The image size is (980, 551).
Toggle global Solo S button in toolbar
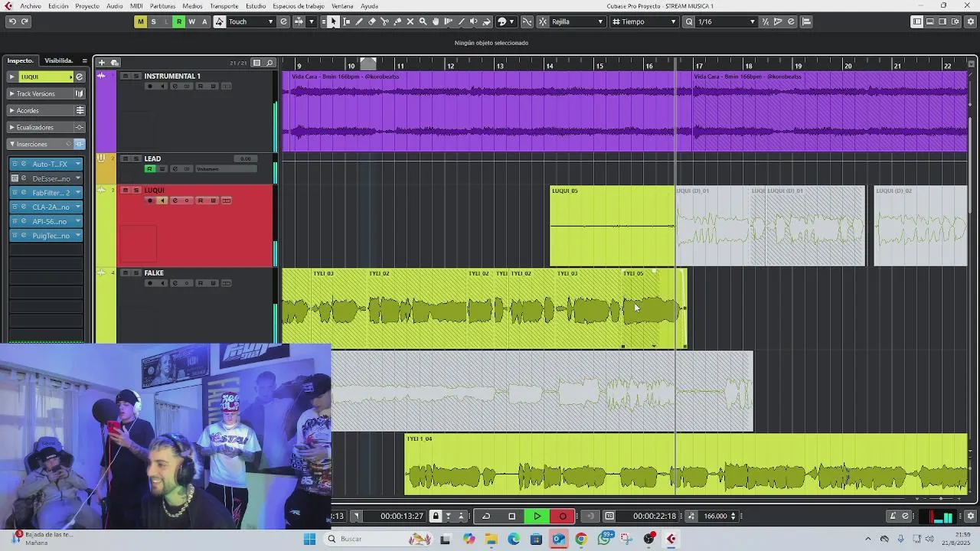(x=153, y=21)
